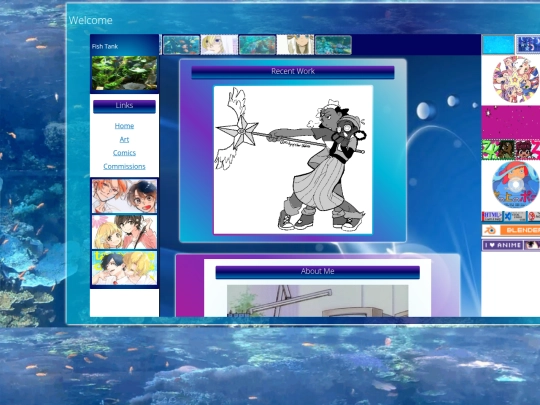Open the recent work character drawing
540x405 pixels.
coord(293,160)
